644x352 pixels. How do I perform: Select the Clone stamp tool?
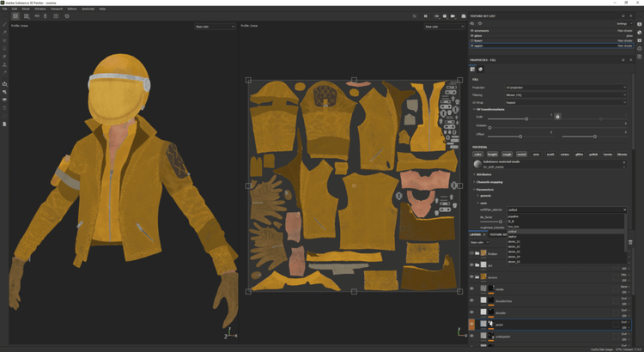coord(4,64)
